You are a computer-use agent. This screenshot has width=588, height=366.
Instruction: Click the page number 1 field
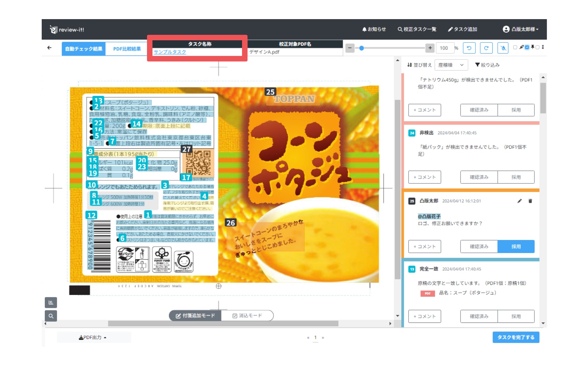(315, 338)
